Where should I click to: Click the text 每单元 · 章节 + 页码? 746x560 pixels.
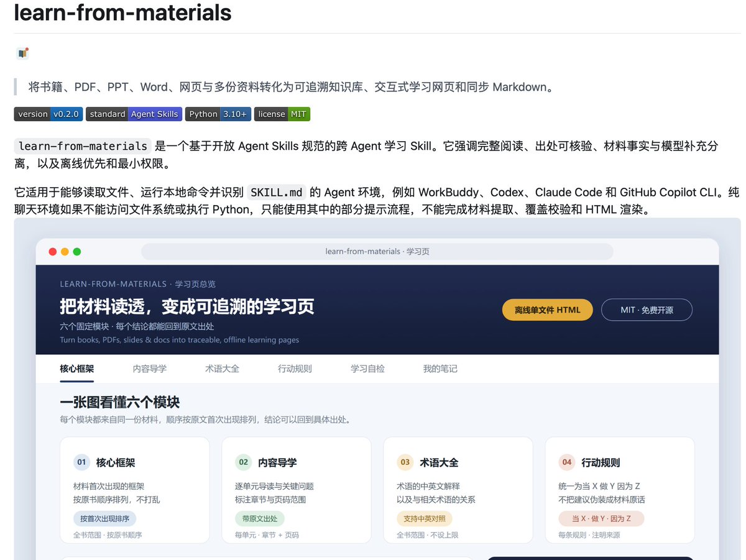click(267, 535)
